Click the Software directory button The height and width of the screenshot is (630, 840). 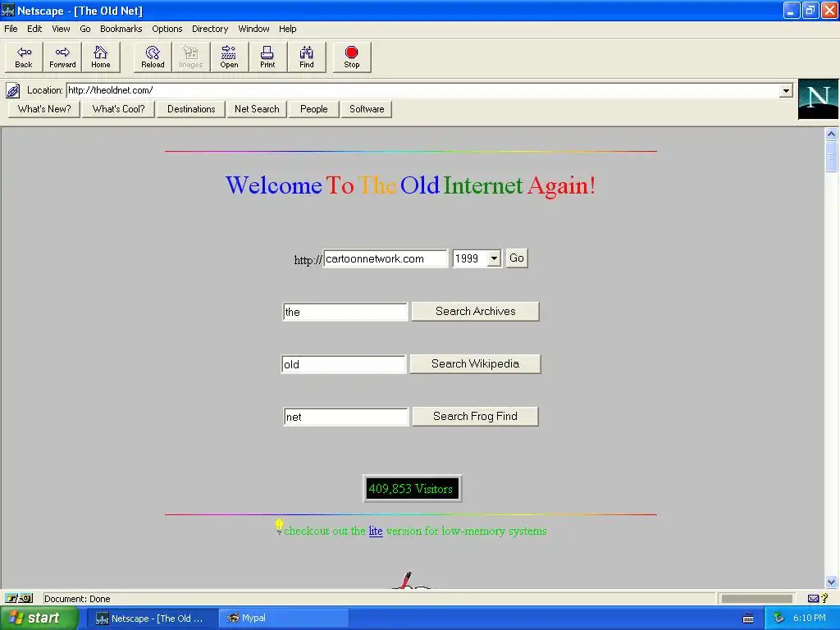point(367,109)
